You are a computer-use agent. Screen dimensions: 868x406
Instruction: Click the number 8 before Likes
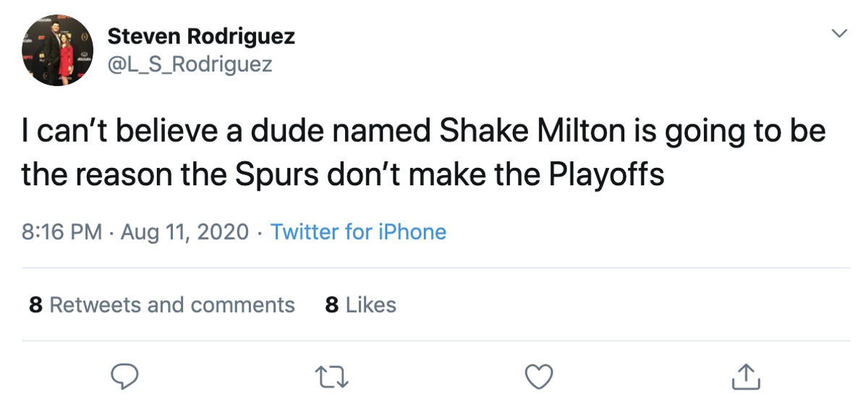click(x=332, y=305)
